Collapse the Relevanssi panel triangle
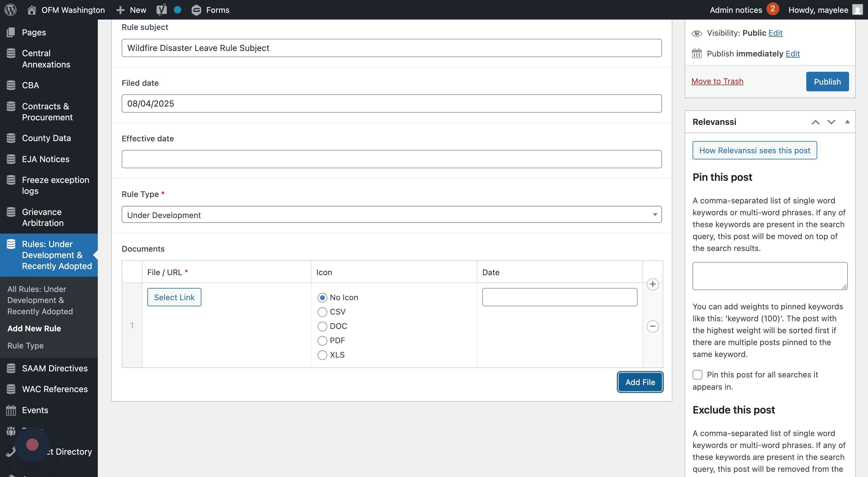 coord(847,122)
